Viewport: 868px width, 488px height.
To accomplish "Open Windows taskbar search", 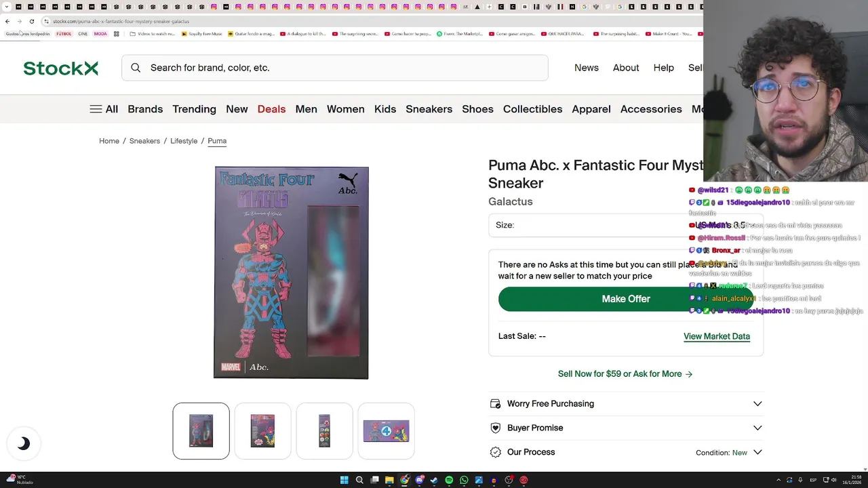I will coord(359,480).
